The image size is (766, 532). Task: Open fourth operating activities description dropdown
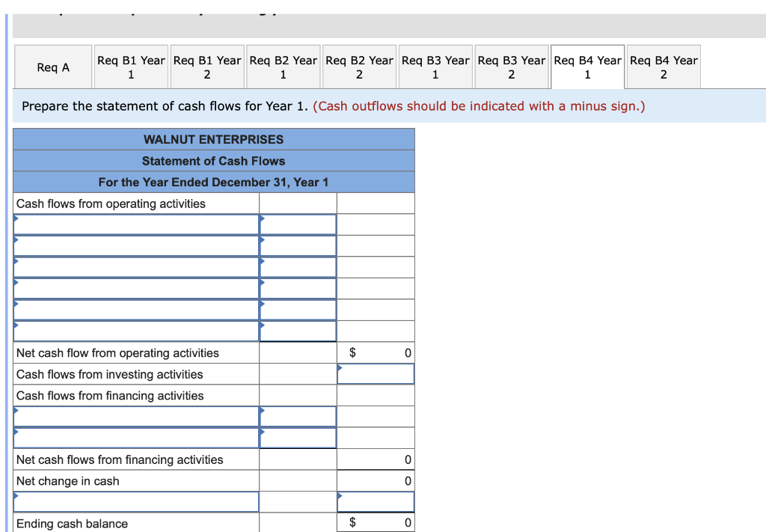pyautogui.click(x=136, y=289)
